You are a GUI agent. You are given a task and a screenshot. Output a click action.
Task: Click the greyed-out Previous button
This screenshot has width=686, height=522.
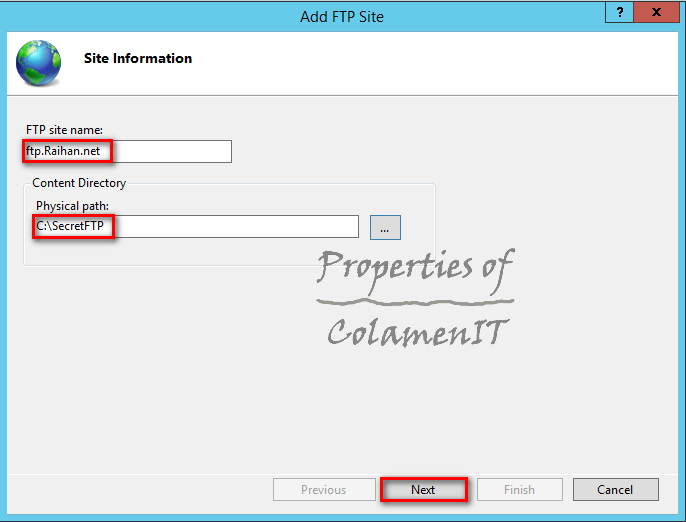pyautogui.click(x=323, y=489)
